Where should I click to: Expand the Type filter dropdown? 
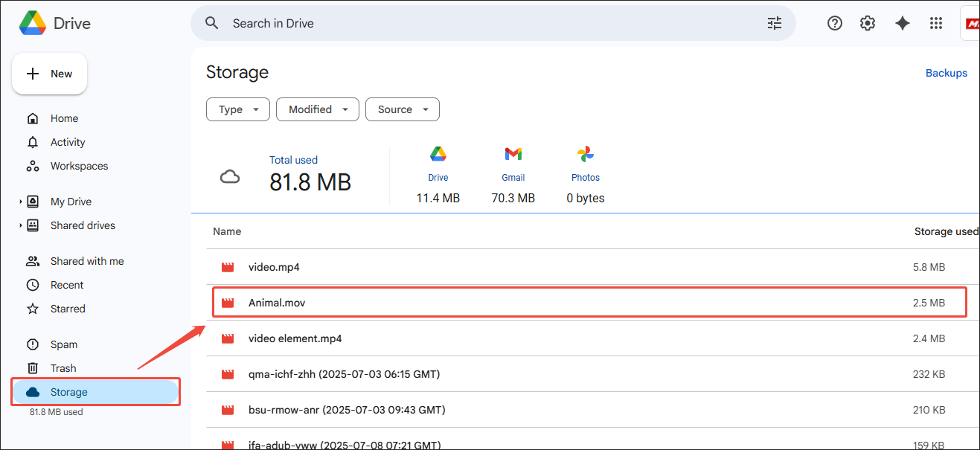[237, 109]
